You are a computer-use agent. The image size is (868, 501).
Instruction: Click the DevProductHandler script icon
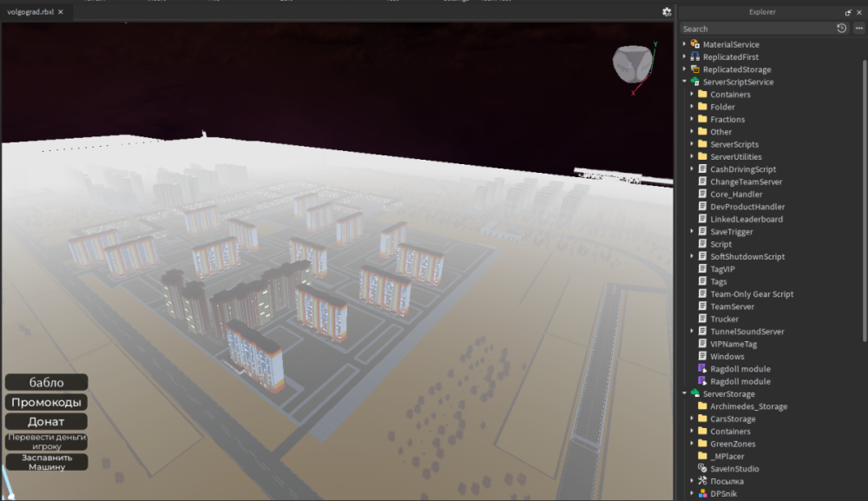(702, 207)
